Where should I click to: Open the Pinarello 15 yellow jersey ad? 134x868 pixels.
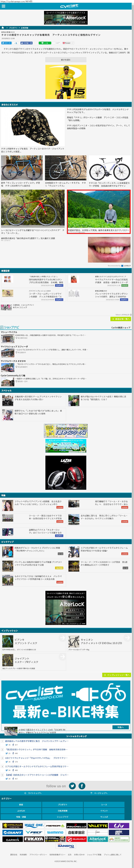pos(66,82)
